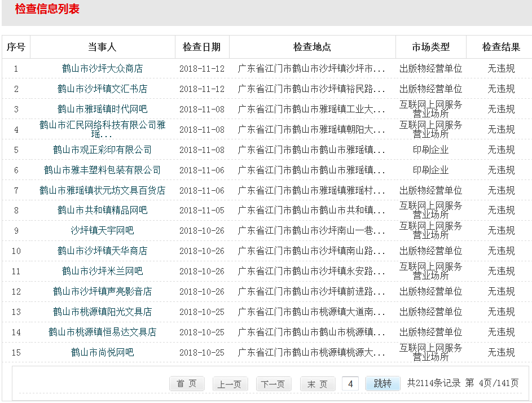Select the 鹤山市沙坪米兰网吧 link

click(102, 271)
